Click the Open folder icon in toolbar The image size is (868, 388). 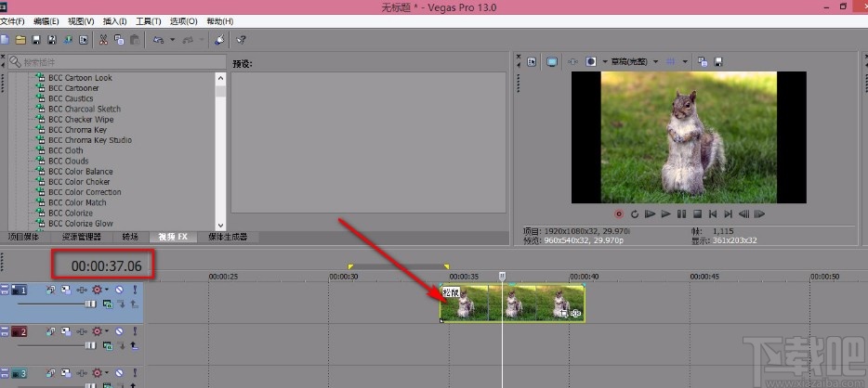point(20,40)
